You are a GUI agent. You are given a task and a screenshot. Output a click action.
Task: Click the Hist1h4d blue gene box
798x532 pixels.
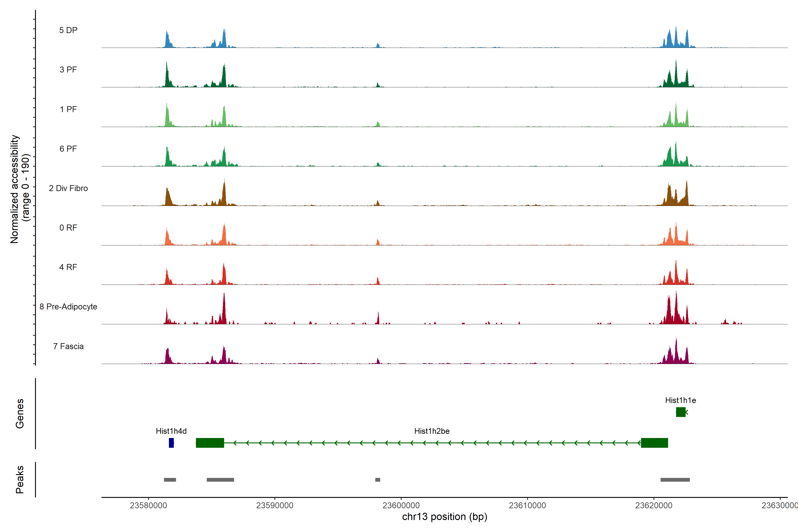point(171,443)
